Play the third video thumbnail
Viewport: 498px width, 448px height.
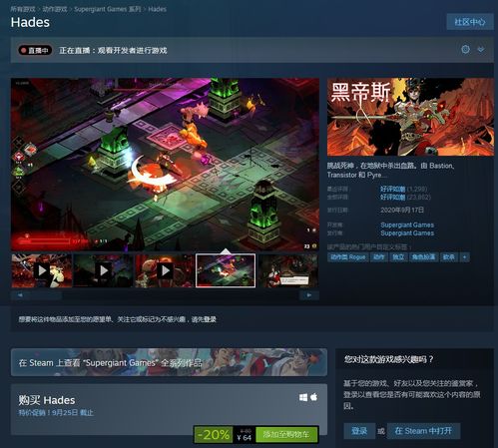click(x=165, y=270)
